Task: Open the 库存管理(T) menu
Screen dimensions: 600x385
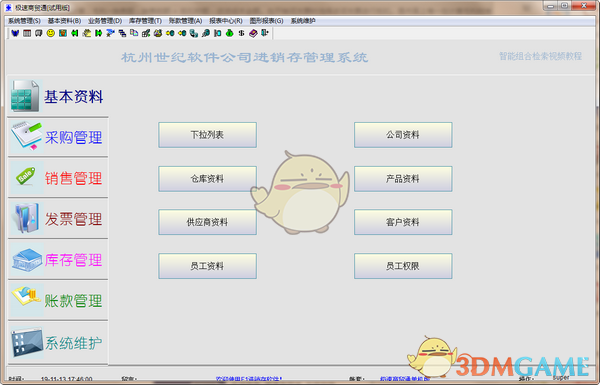Action: click(x=145, y=21)
